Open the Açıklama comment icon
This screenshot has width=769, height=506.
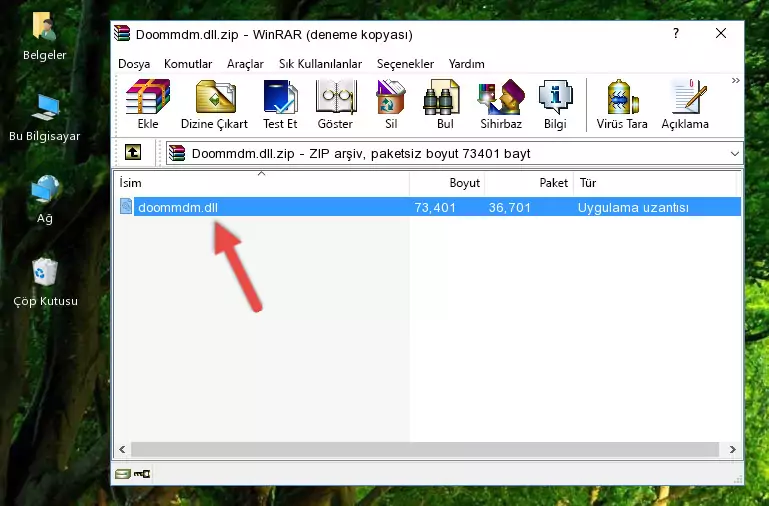688,97
